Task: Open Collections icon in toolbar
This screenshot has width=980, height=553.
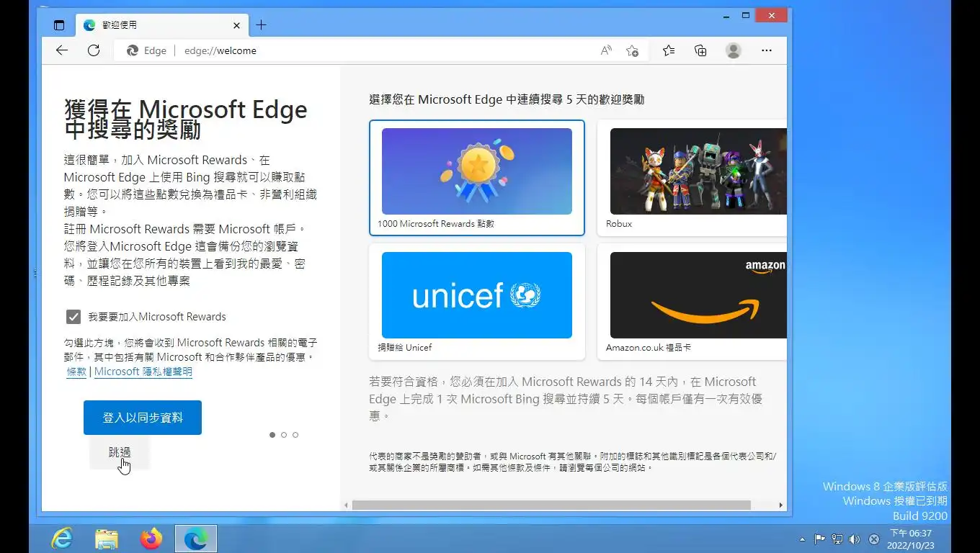Action: point(700,50)
